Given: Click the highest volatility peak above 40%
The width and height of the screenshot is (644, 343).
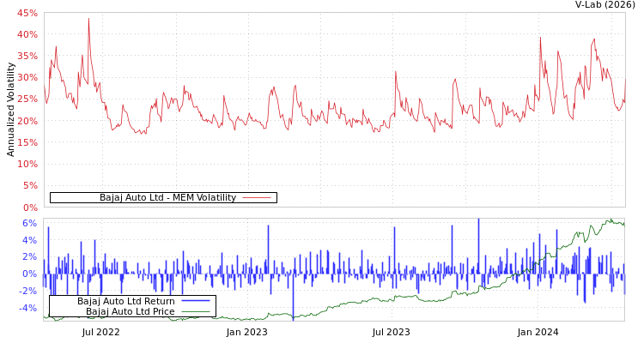Looking at the screenshot, I should [88, 20].
